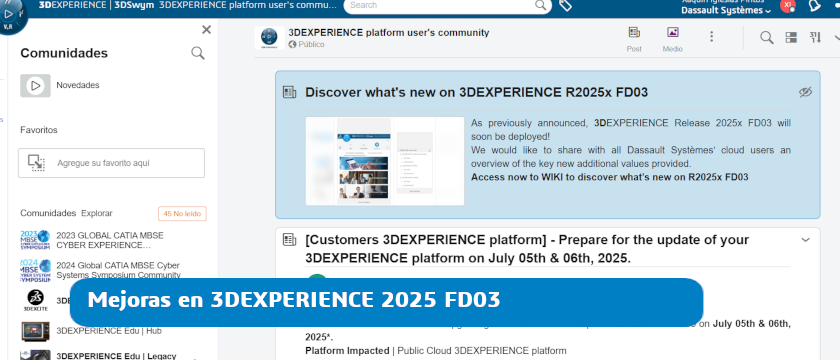Click the 3DEXPERIENCE Edu Hub TV logo
This screenshot has height=360, width=840.
point(35,331)
